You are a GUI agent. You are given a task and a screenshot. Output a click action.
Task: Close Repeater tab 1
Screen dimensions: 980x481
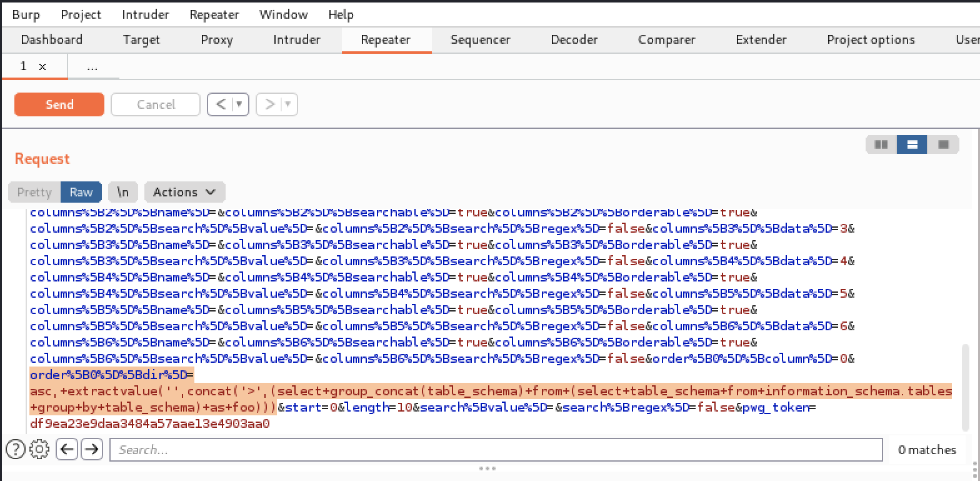[42, 66]
